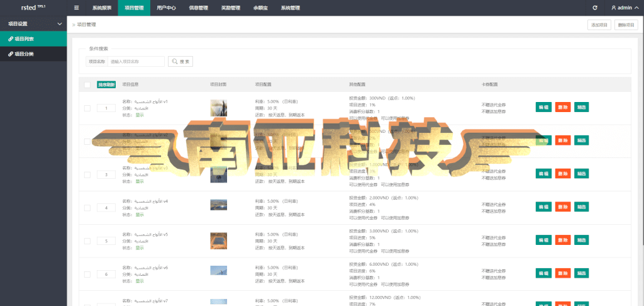Open the 余额宝 top menu
The width and height of the screenshot is (644, 306).
[x=260, y=8]
